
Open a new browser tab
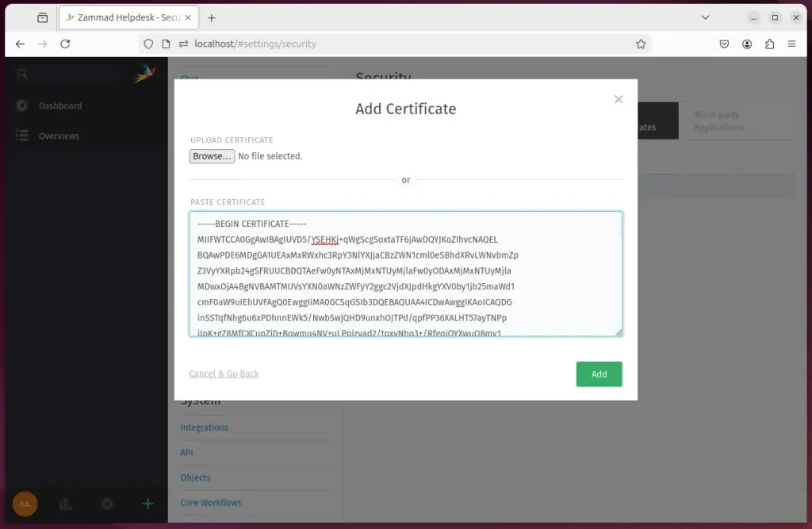point(211,17)
